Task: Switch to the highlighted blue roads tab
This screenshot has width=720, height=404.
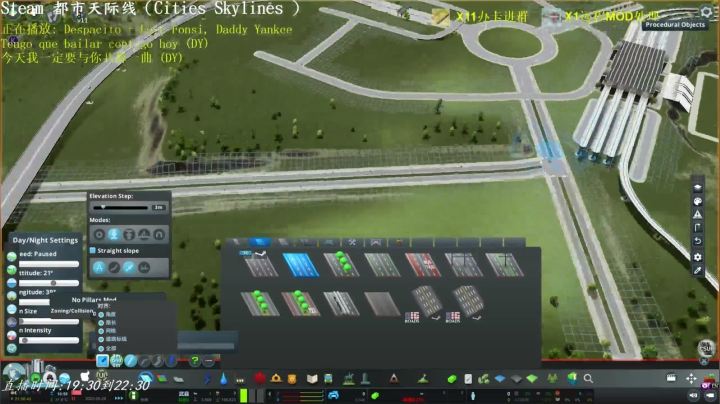Action: pyautogui.click(x=259, y=242)
